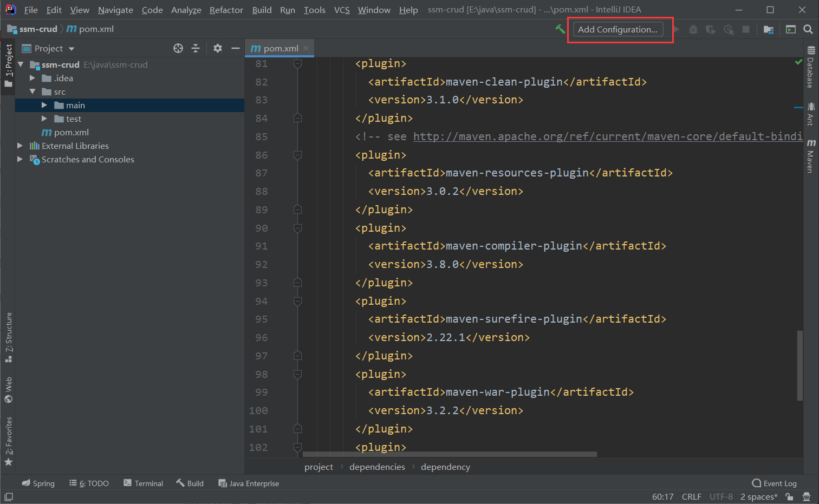
Task: Click the Stop square icon
Action: pyautogui.click(x=746, y=29)
